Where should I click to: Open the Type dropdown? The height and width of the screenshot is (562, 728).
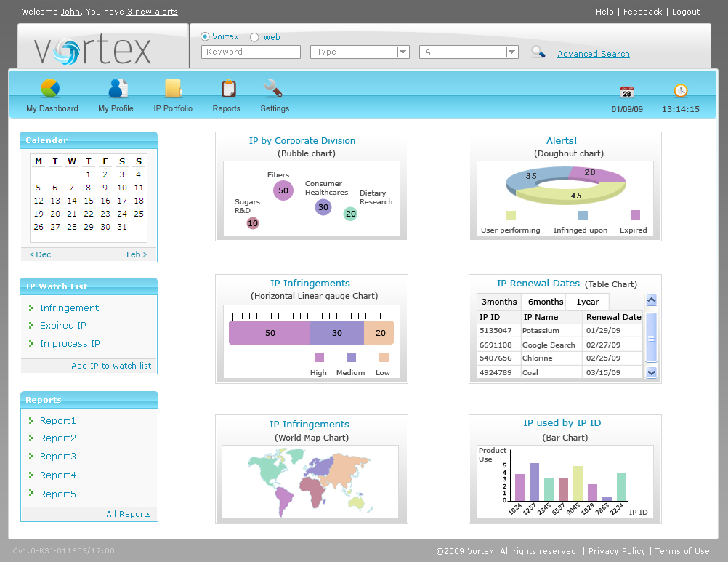pos(360,52)
